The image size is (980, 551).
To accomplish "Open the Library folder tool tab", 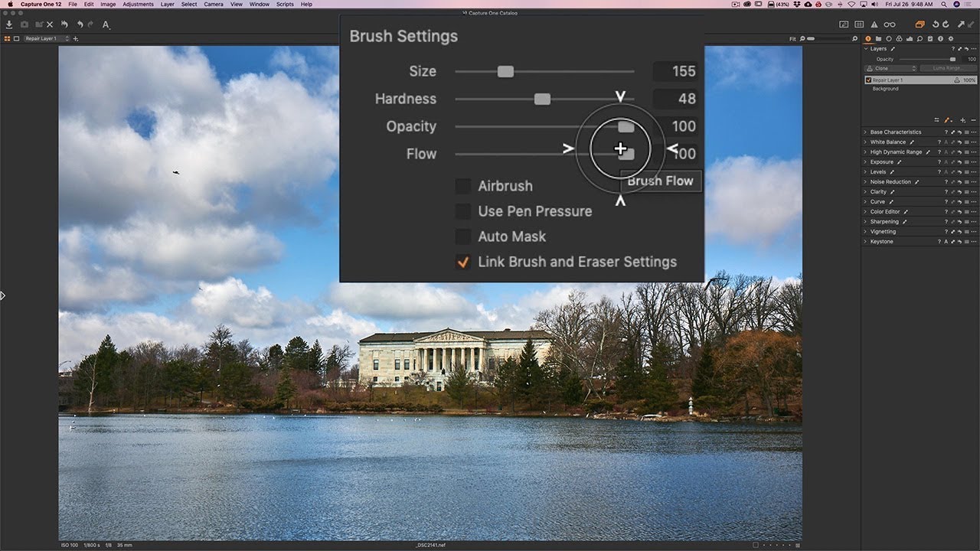I will (878, 38).
